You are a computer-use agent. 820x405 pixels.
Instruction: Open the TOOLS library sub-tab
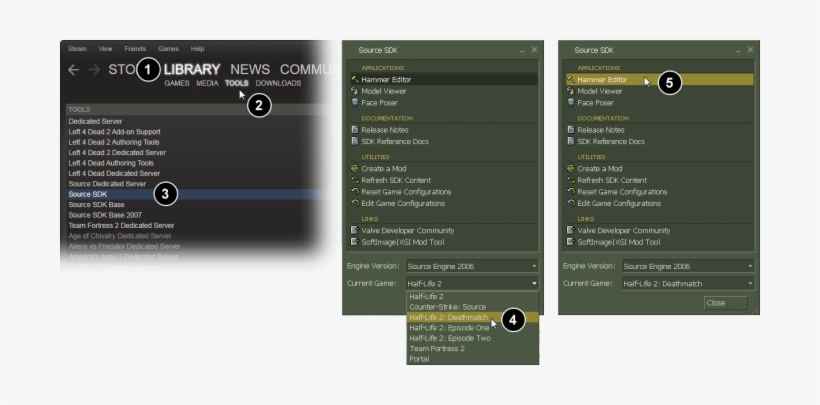tap(236, 83)
